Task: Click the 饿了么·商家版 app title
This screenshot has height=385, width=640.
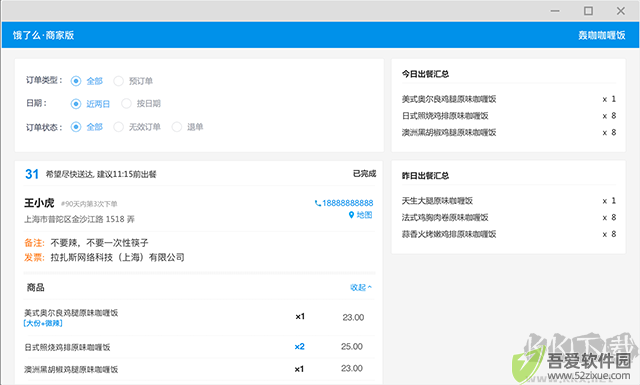Action: (43, 35)
